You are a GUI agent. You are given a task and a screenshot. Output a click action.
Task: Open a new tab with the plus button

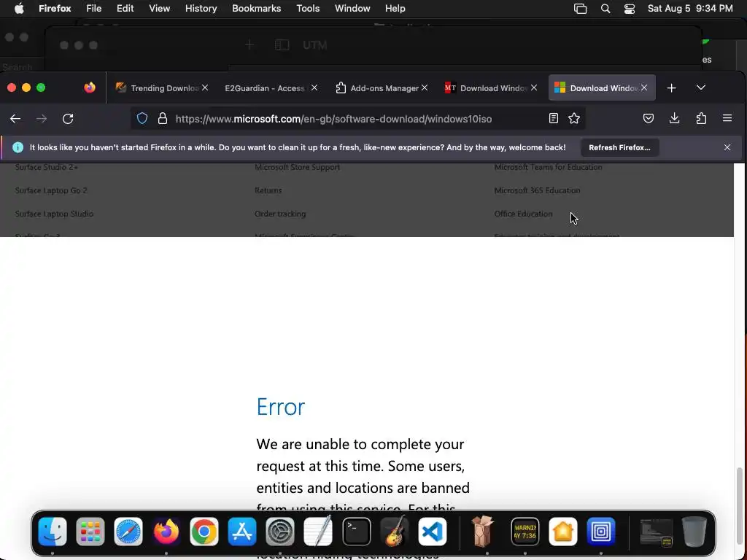tap(671, 88)
